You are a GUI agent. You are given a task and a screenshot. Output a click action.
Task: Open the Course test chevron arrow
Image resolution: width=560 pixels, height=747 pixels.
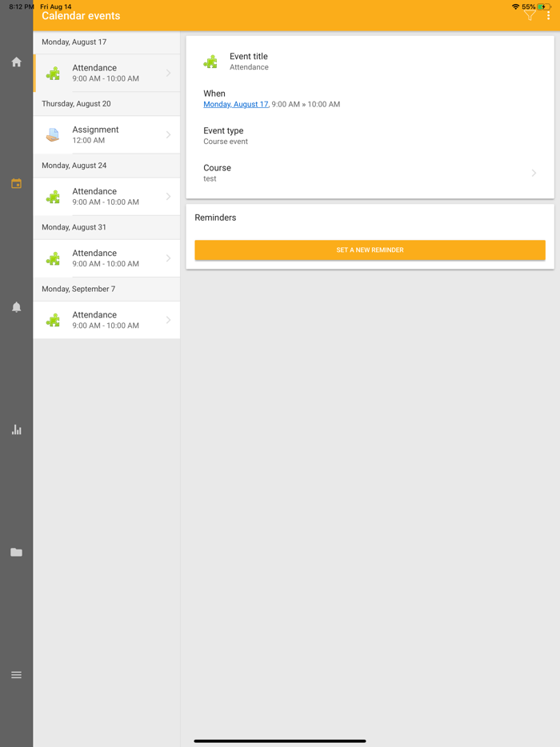[534, 173]
